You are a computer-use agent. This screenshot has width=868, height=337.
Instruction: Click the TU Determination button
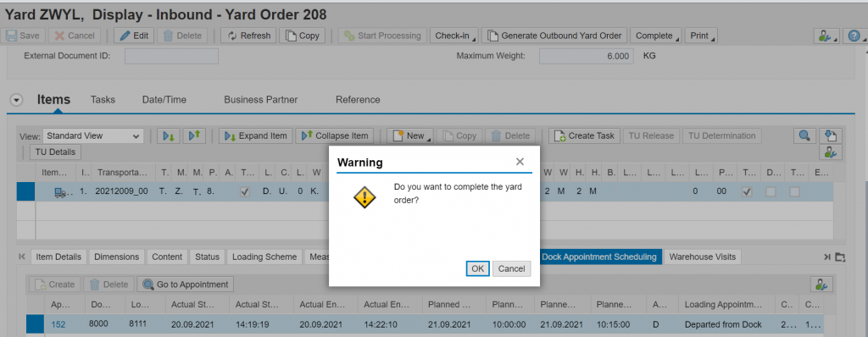tap(722, 135)
